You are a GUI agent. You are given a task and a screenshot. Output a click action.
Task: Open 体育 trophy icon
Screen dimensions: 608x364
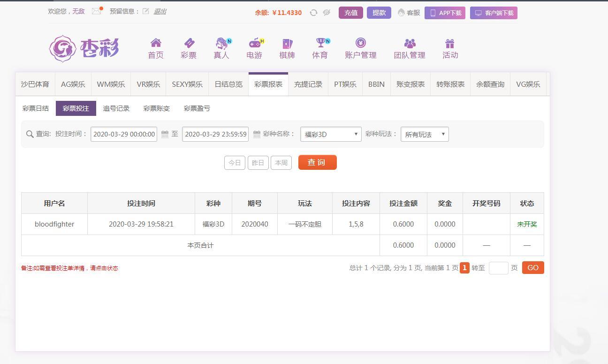tap(320, 43)
